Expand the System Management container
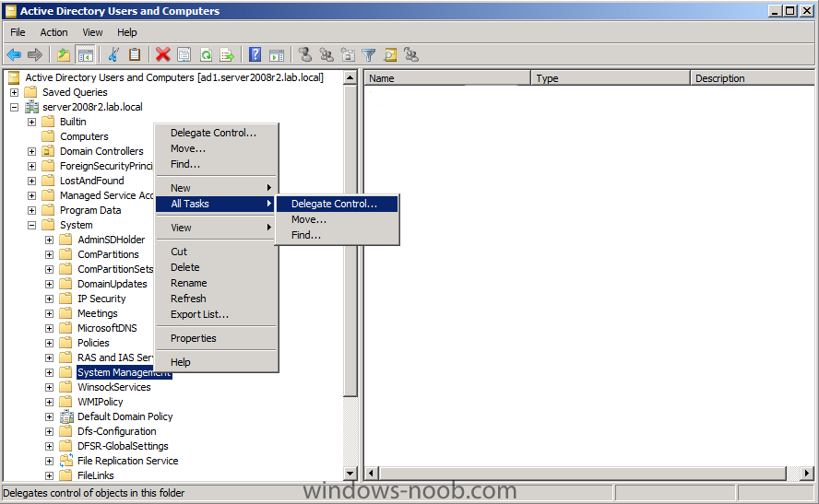Image resolution: width=819 pixels, height=504 pixels. click(49, 372)
